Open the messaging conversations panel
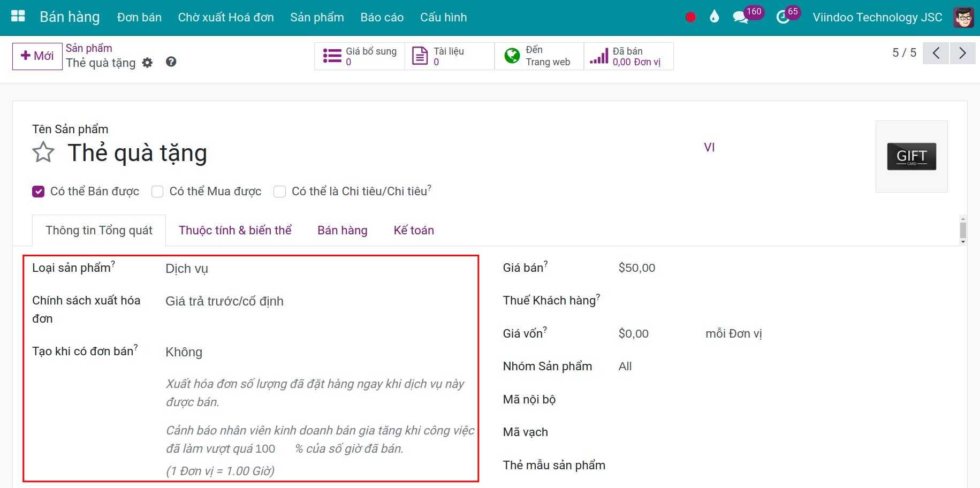 click(740, 17)
